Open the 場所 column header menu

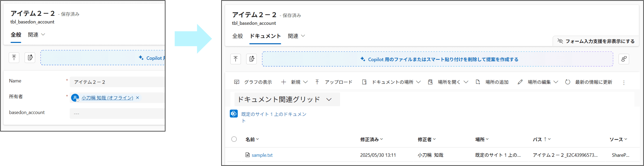[x=482, y=139]
